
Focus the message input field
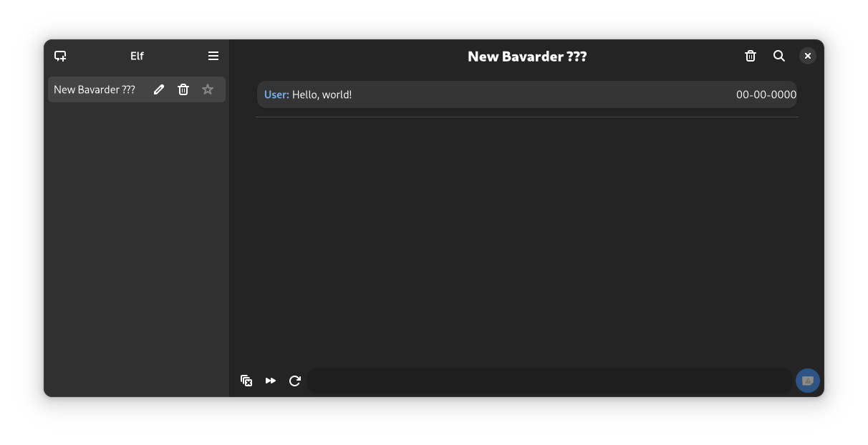pyautogui.click(x=550, y=381)
